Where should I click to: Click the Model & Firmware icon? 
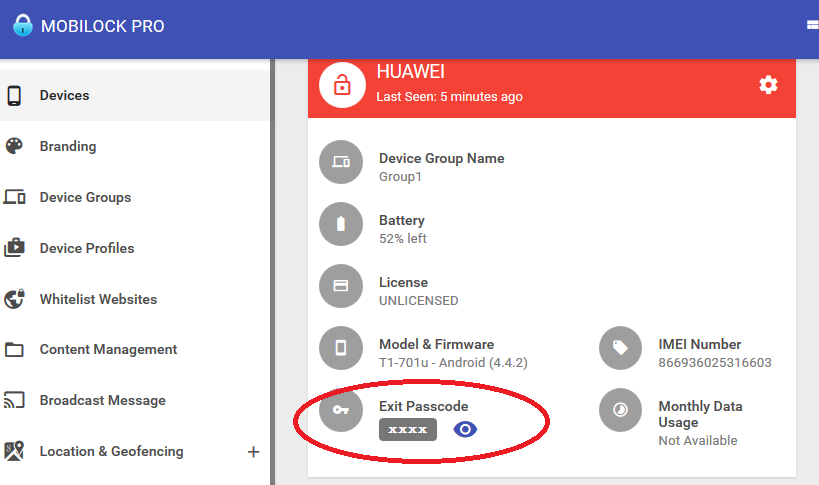(x=341, y=348)
